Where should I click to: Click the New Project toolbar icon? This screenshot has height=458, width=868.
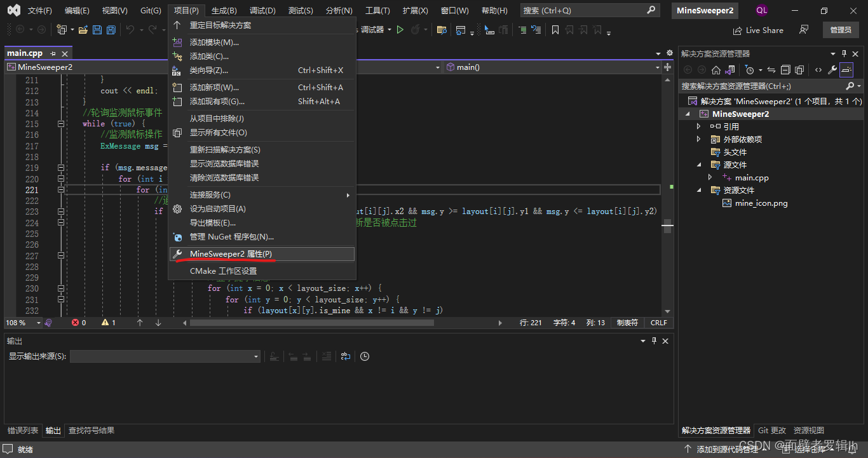(62, 30)
